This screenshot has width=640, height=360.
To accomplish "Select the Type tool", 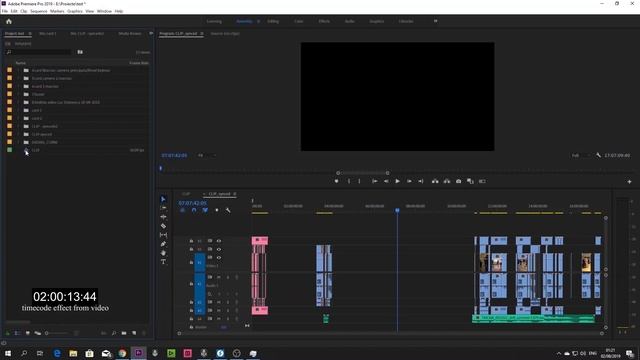I will [163, 262].
